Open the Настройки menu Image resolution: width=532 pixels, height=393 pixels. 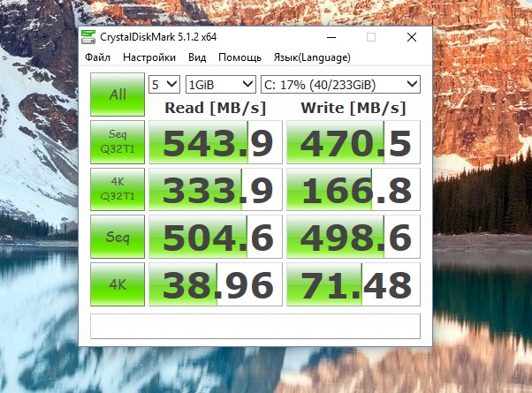point(149,57)
